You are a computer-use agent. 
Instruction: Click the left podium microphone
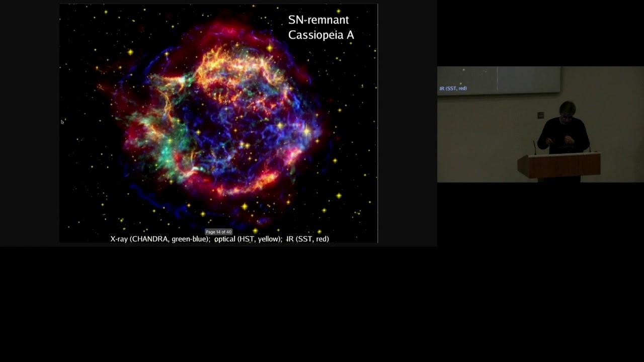[x=534, y=147]
